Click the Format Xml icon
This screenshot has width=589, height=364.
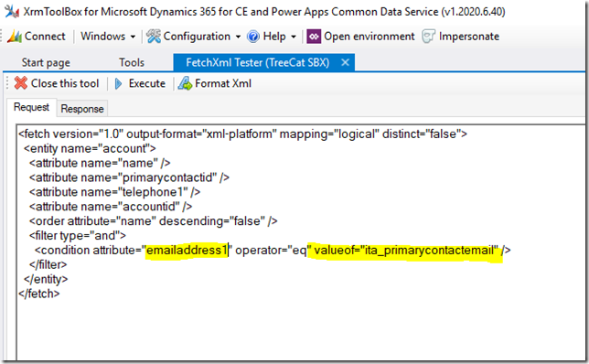[185, 83]
